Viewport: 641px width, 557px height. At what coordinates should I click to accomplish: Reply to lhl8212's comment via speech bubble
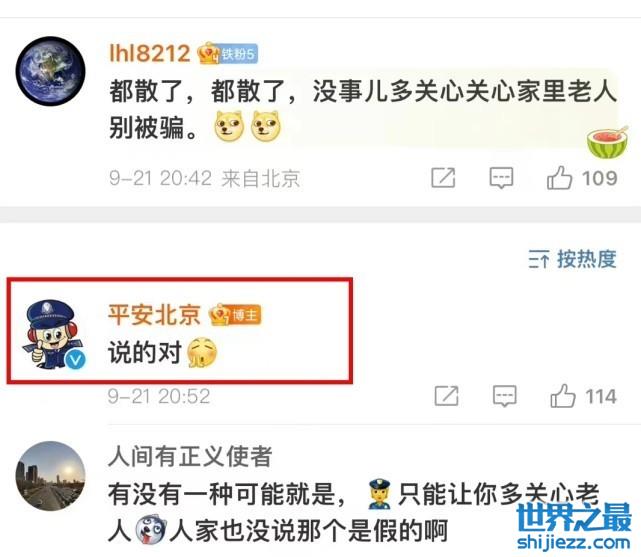[501, 178]
